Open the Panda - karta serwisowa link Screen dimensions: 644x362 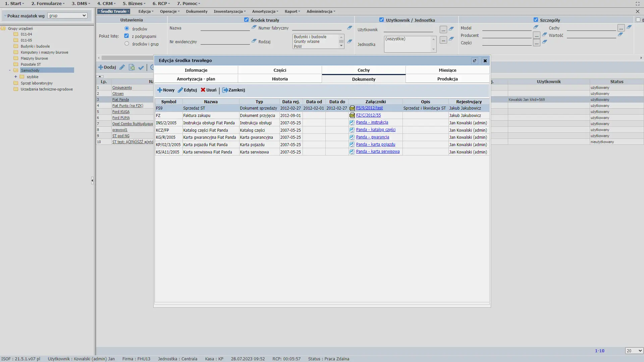tap(378, 152)
